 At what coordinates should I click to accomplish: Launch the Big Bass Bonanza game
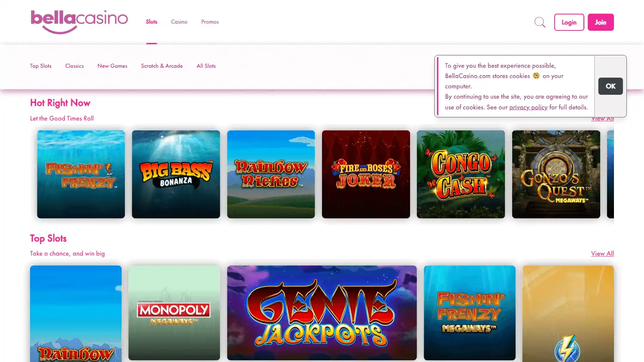coord(176,174)
